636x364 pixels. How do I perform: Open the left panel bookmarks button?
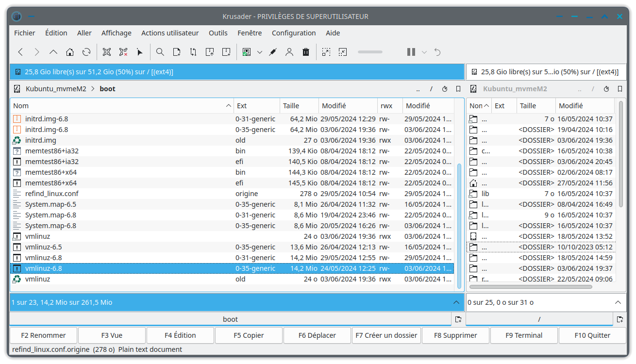458,89
